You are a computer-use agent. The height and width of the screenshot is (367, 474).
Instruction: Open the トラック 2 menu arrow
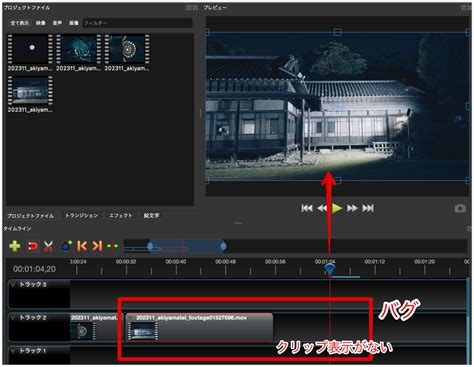point(13,318)
